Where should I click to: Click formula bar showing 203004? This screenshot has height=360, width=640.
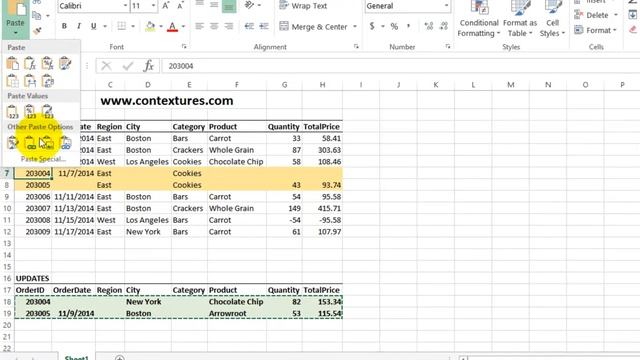401,66
